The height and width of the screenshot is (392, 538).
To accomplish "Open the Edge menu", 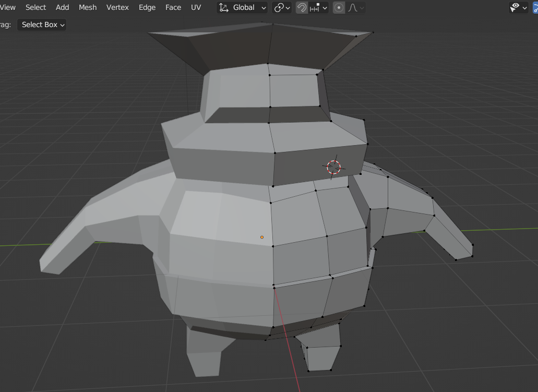I will (x=147, y=7).
